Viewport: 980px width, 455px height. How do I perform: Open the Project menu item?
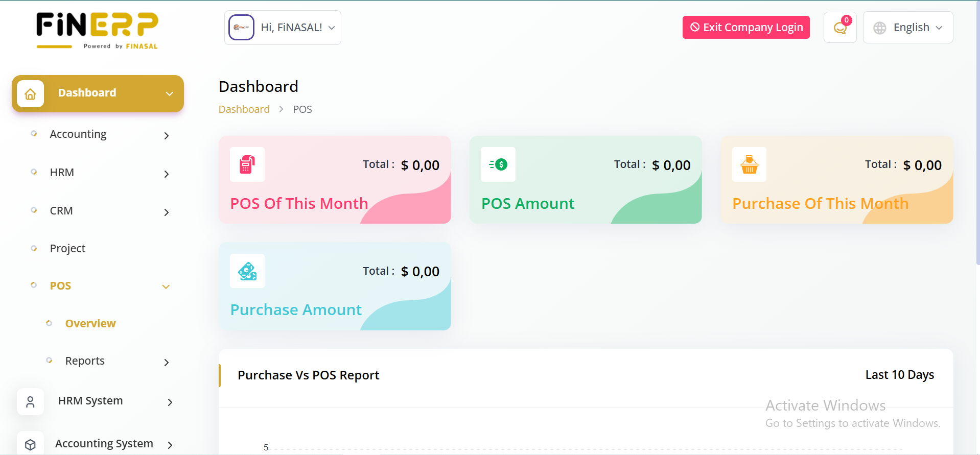[x=67, y=249]
